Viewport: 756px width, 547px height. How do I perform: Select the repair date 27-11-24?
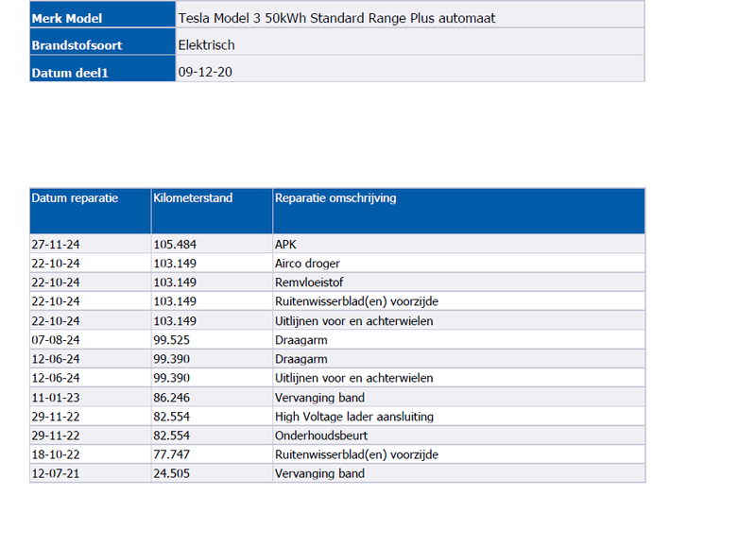56,245
